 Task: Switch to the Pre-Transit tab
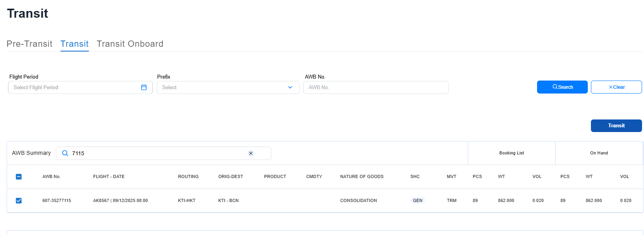click(29, 44)
